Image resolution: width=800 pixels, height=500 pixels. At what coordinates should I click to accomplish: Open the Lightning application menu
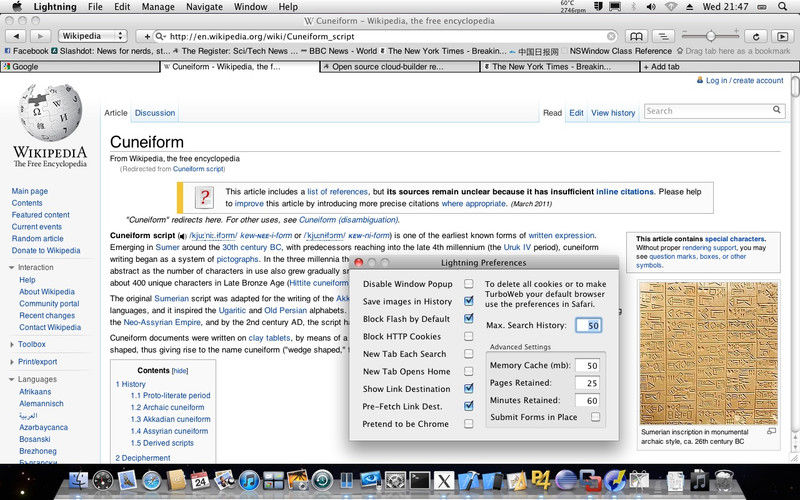point(55,7)
